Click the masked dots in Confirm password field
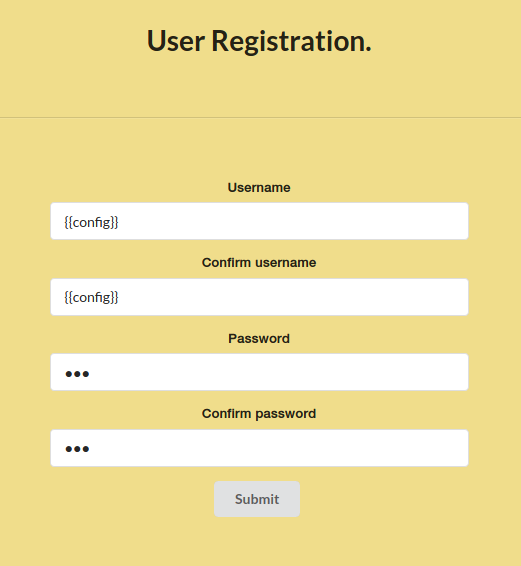 tap(77, 449)
